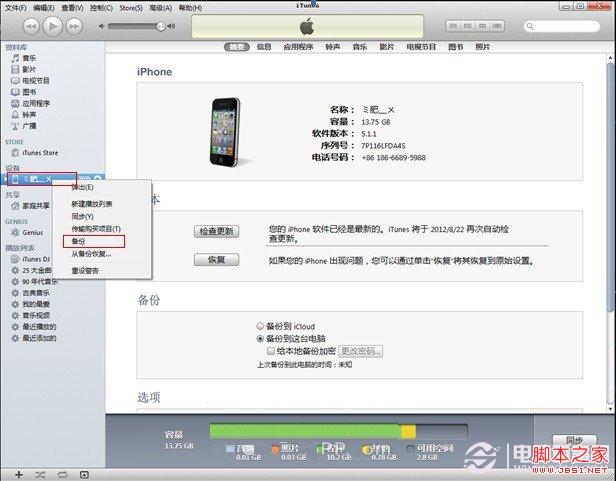This screenshot has width=616, height=481.
Task: Switch to the 照片 tab
Action: (482, 47)
